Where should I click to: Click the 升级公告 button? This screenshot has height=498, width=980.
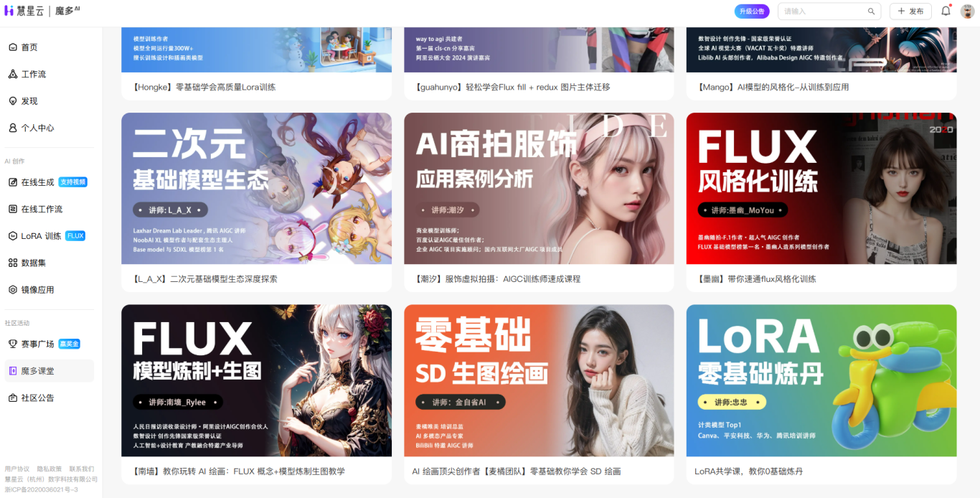(x=752, y=11)
